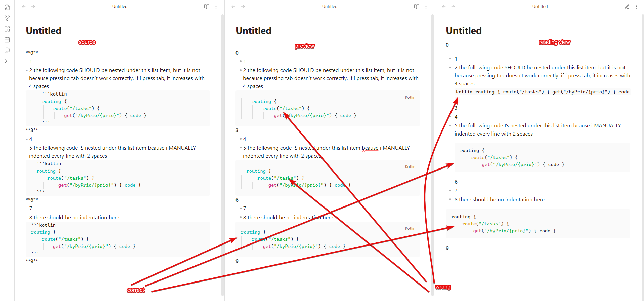Navigate forward in the preview-labeled pane

pos(243,6)
